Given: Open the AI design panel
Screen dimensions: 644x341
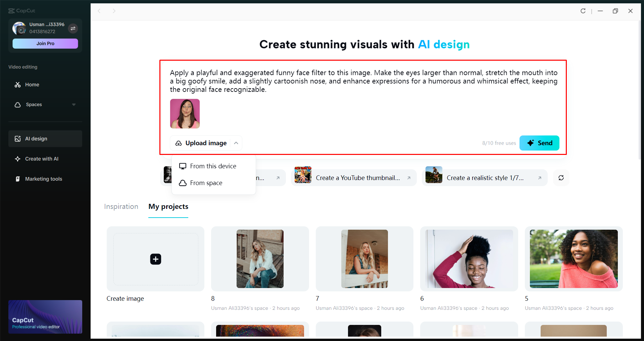Looking at the screenshot, I should tap(36, 138).
